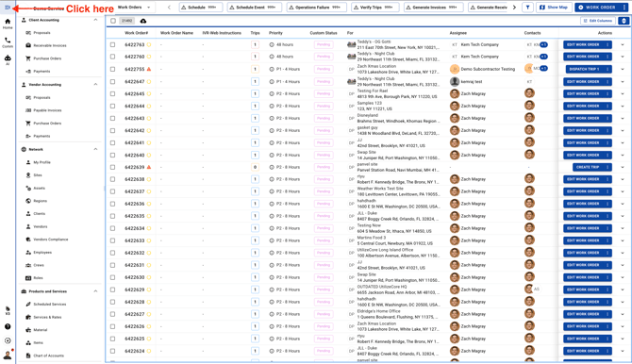
Task: Click Pending status badge for 6422643
Action: [324, 118]
